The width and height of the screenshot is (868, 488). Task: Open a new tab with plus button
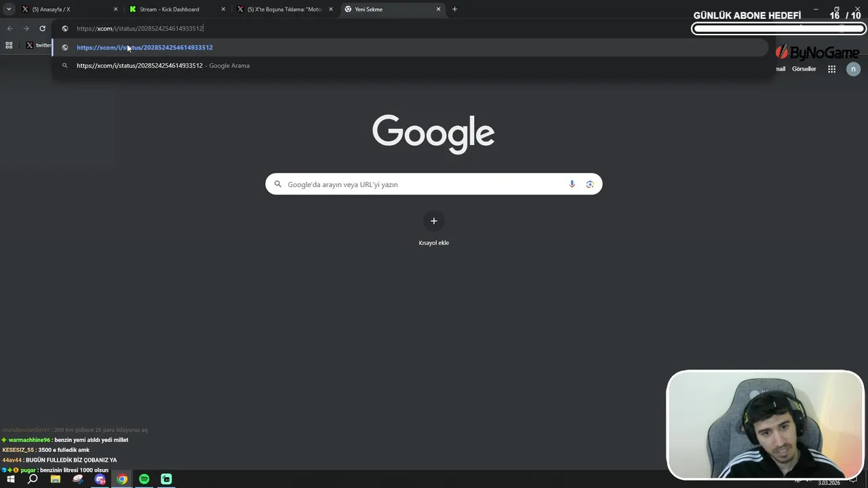454,9
